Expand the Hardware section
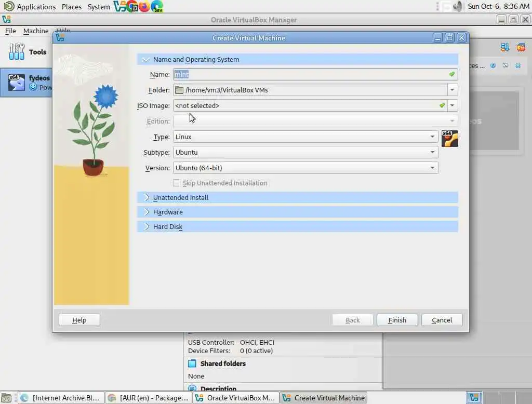The image size is (532, 404). pos(147,212)
